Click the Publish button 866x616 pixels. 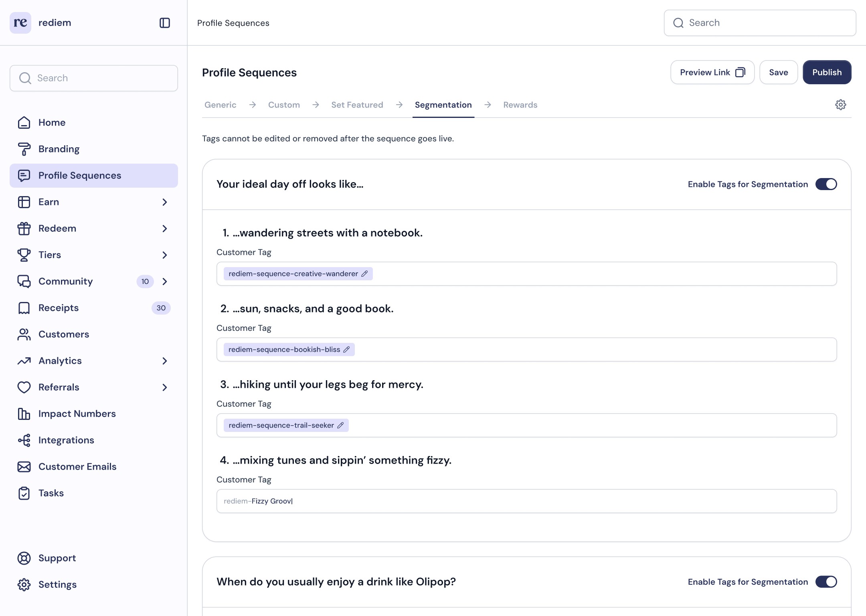pyautogui.click(x=827, y=72)
